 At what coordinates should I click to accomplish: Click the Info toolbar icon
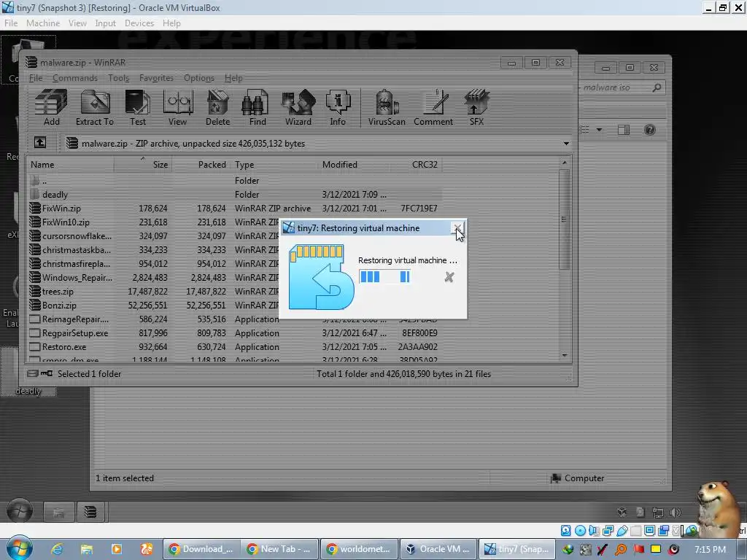[x=338, y=107]
